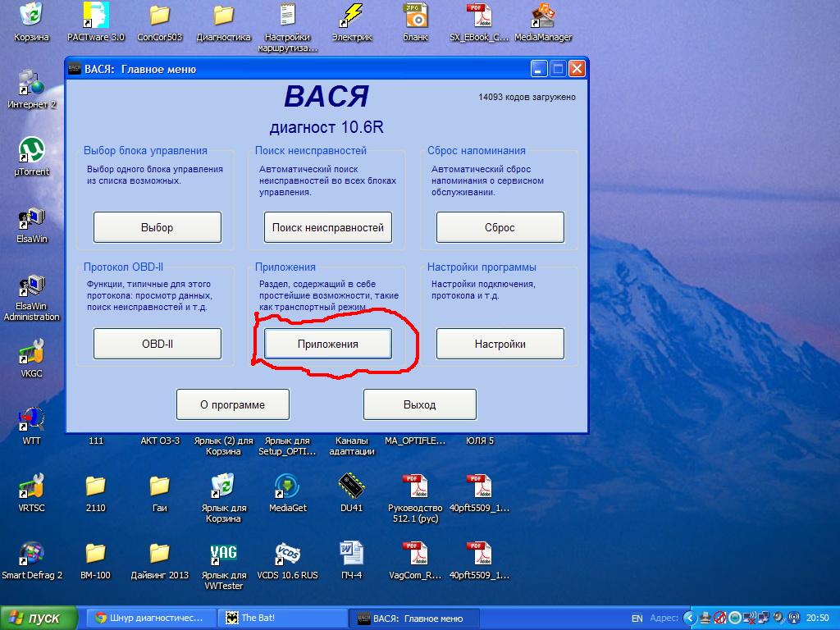
Task: Select the Интернет 2 connection icon
Action: [31, 83]
